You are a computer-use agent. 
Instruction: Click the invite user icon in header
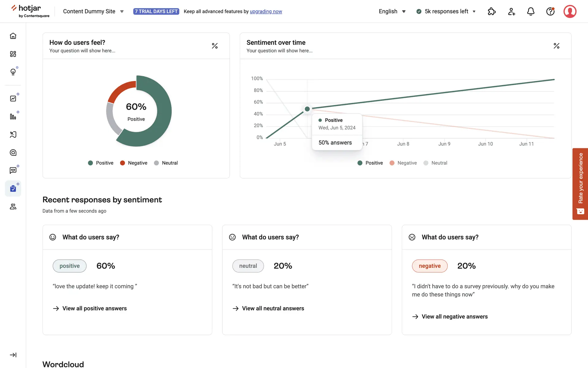point(511,11)
